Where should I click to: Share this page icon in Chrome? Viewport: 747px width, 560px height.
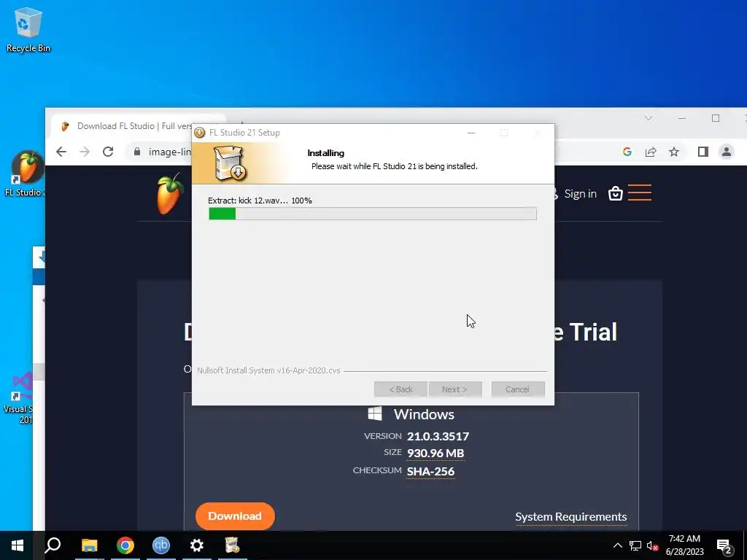pos(650,152)
